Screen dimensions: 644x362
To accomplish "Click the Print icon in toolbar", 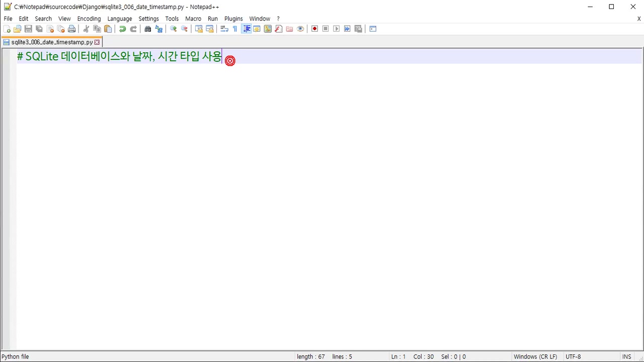I will tap(72, 29).
